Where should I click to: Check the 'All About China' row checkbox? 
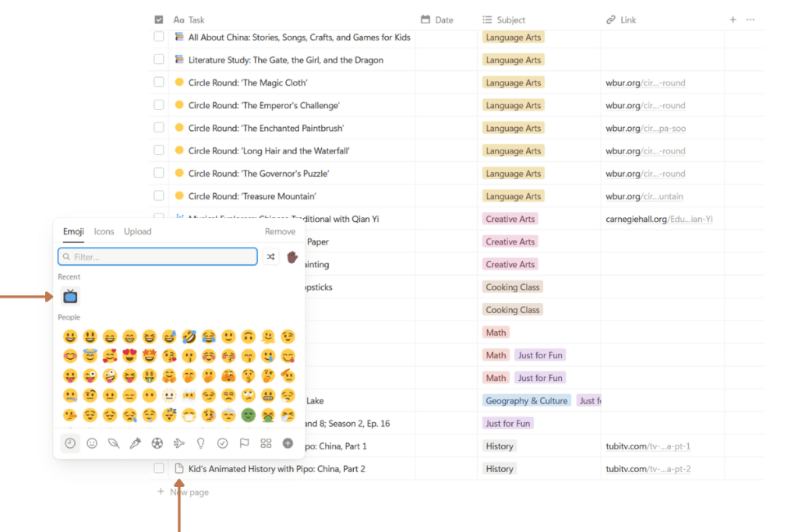point(159,37)
